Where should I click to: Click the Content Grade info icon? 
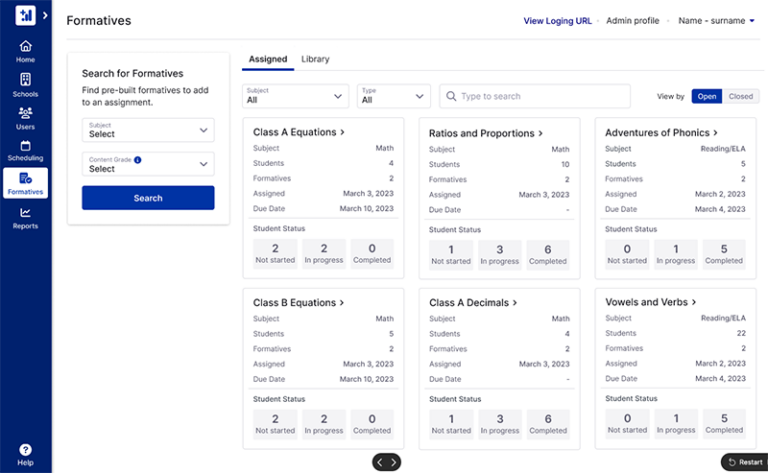click(x=138, y=159)
